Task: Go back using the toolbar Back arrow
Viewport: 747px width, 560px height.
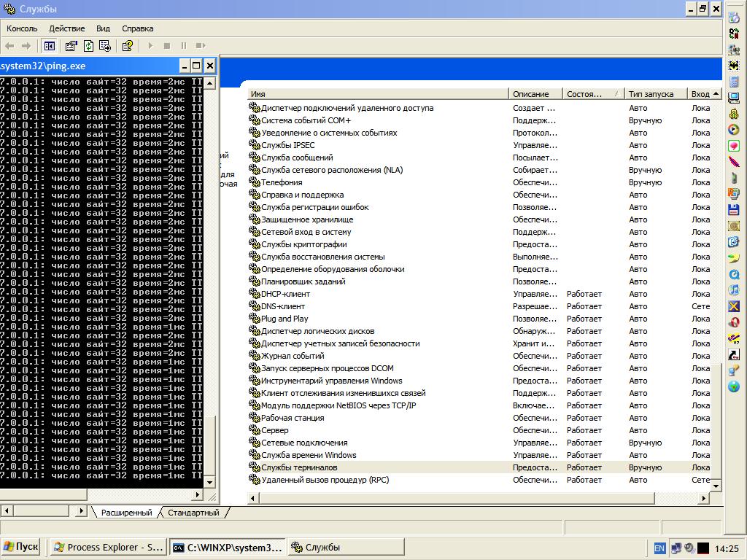Action: pos(9,46)
